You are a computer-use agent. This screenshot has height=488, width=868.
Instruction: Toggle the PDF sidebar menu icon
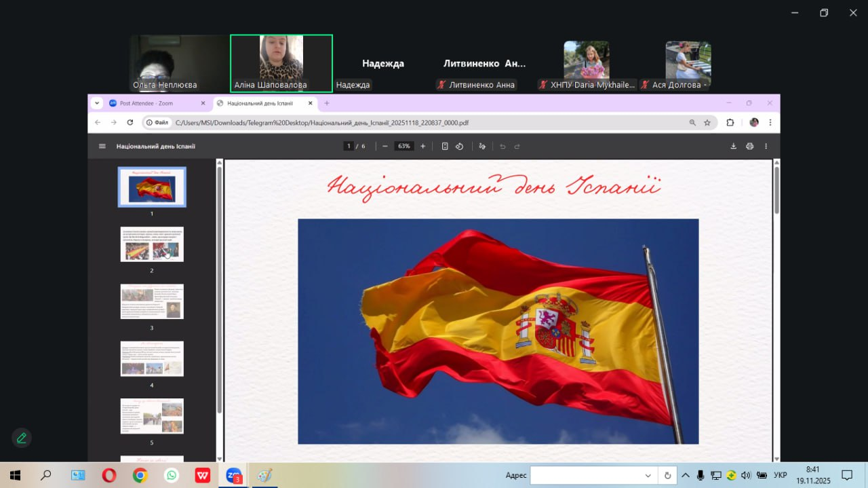102,146
